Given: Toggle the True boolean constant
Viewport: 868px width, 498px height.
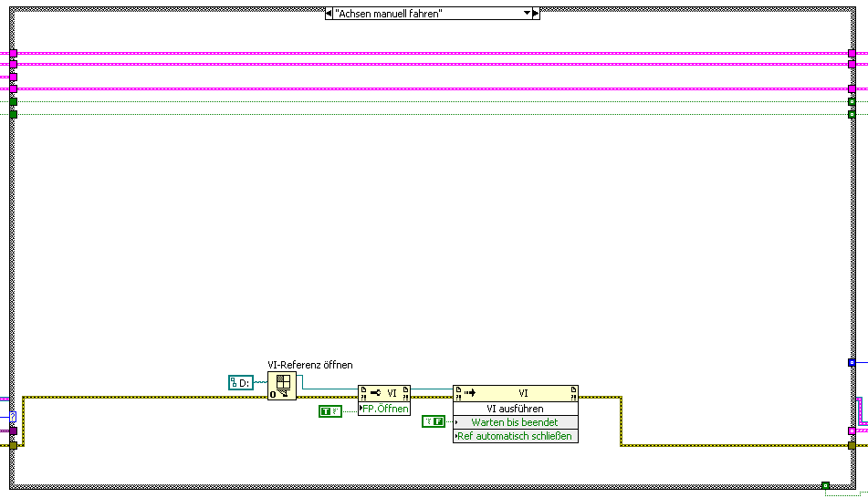Looking at the screenshot, I should coord(330,411).
